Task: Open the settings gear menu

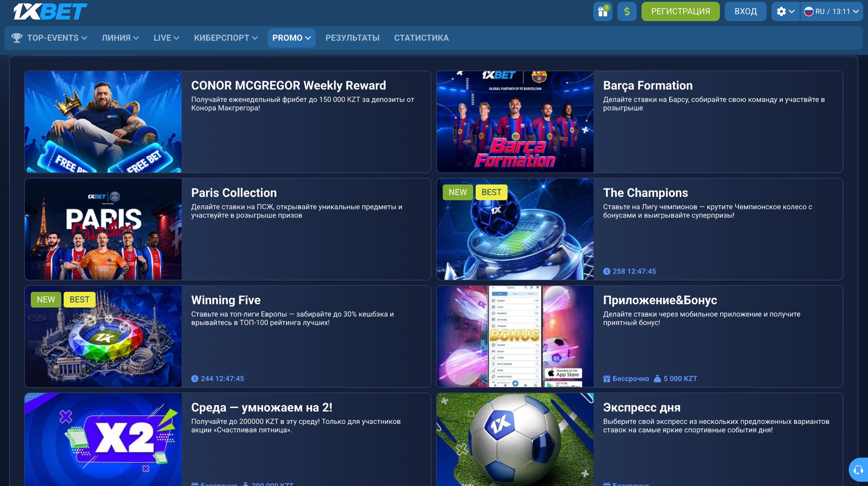Action: (x=785, y=12)
